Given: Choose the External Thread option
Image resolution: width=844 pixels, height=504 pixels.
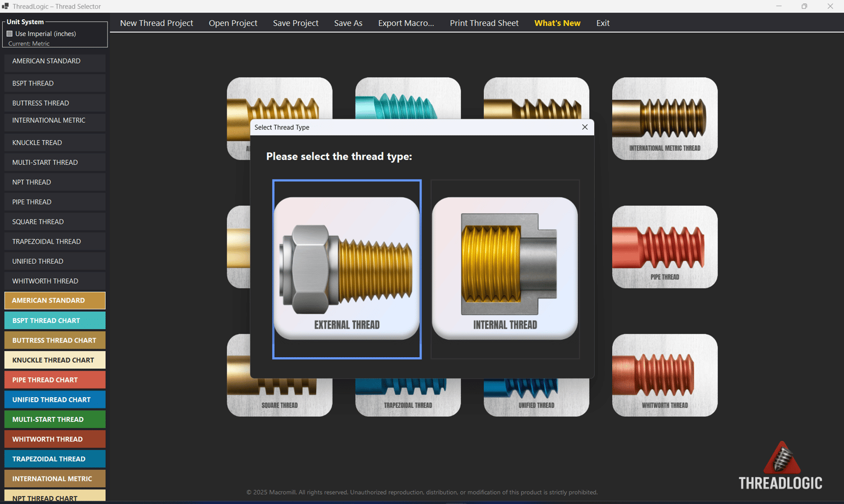Looking at the screenshot, I should pyautogui.click(x=347, y=269).
